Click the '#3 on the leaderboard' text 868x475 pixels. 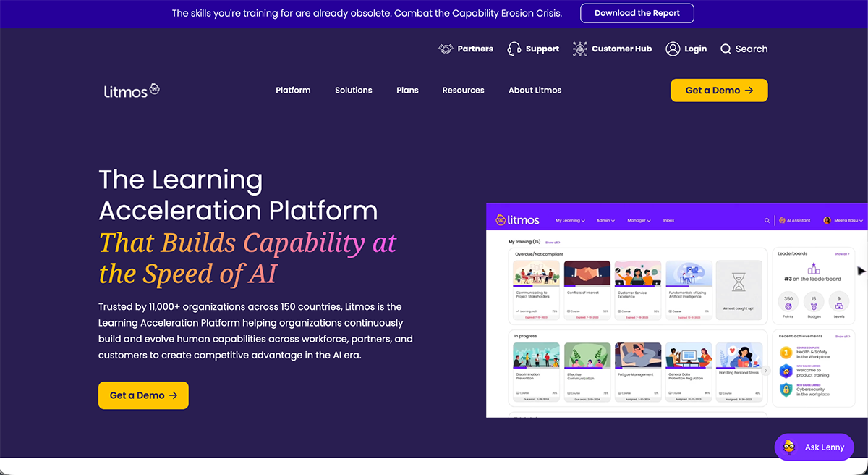[x=813, y=279]
